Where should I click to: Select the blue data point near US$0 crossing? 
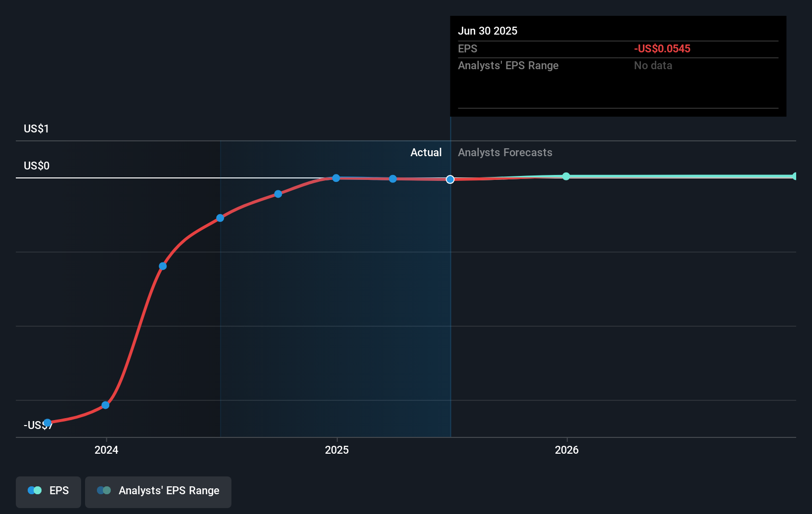point(336,178)
